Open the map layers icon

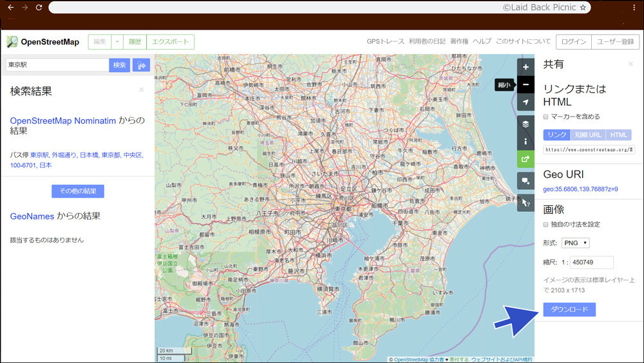[x=526, y=124]
